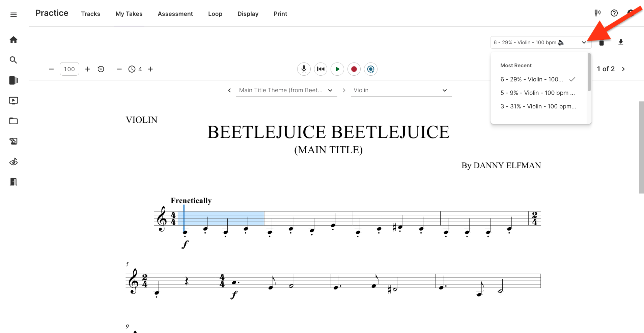Screen dimensions: 644x333
Task: Reset tempo to default
Action: pyautogui.click(x=101, y=69)
